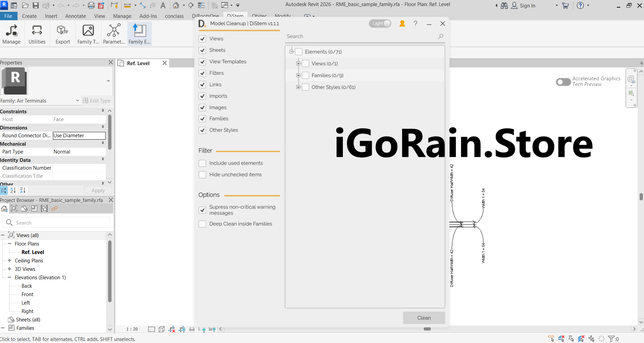This screenshot has width=644, height=343.
Task: Activate the Family Editor icon in the ribbon
Action: tap(139, 33)
